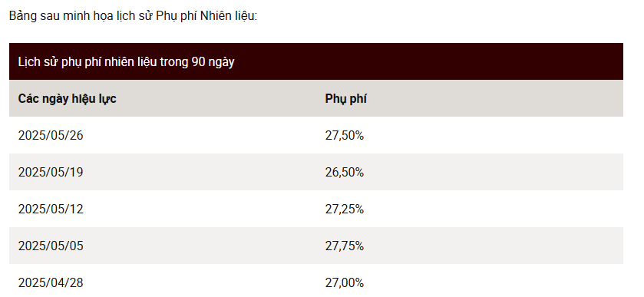Click the '90 ngày' text in the table title
The height and width of the screenshot is (297, 644).
213,62
